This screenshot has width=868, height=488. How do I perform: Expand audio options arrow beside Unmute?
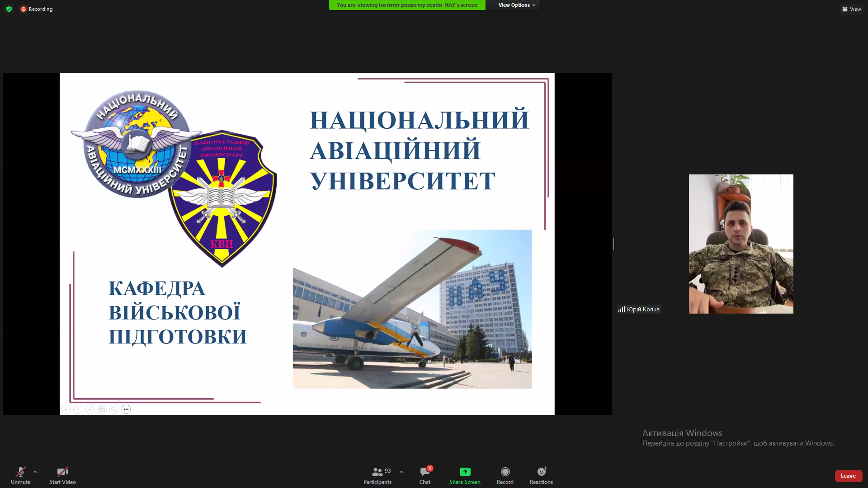pos(35,472)
